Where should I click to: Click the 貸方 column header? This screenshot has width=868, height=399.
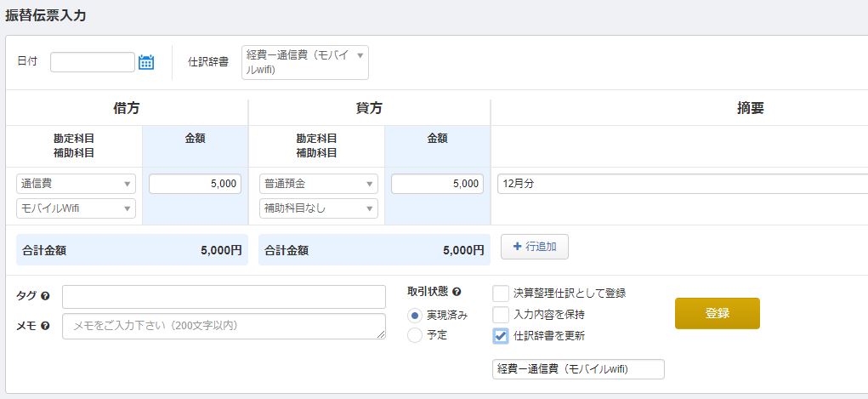pyautogui.click(x=369, y=109)
